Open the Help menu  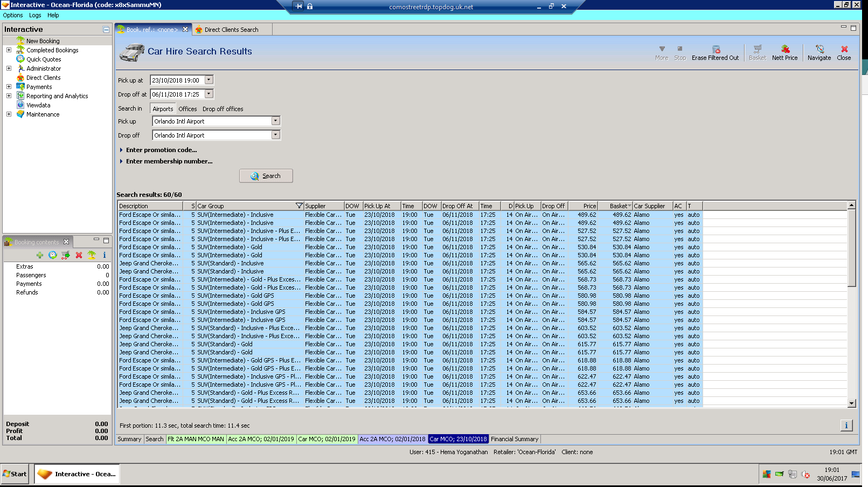53,15
